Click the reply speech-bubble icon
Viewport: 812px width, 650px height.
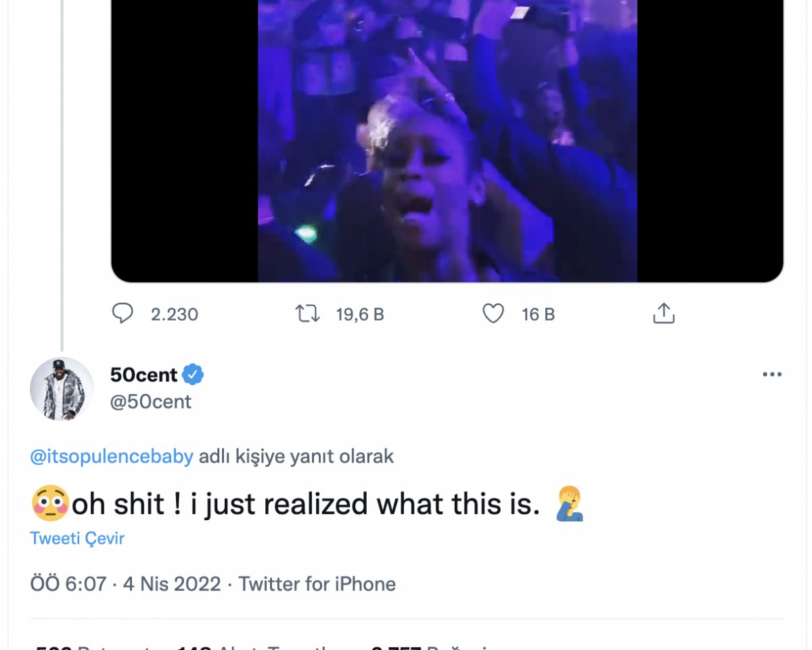point(124,313)
